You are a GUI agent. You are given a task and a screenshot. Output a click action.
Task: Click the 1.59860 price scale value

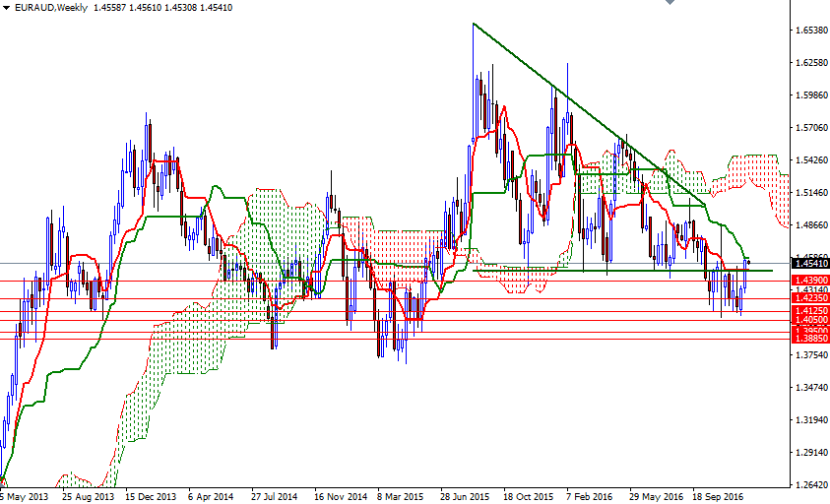(812, 95)
